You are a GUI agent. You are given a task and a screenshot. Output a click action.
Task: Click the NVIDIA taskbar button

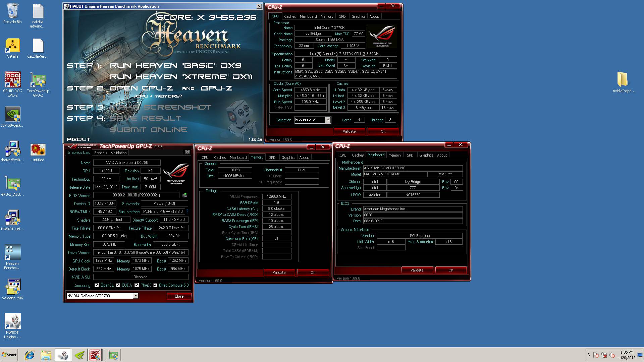coord(79,355)
